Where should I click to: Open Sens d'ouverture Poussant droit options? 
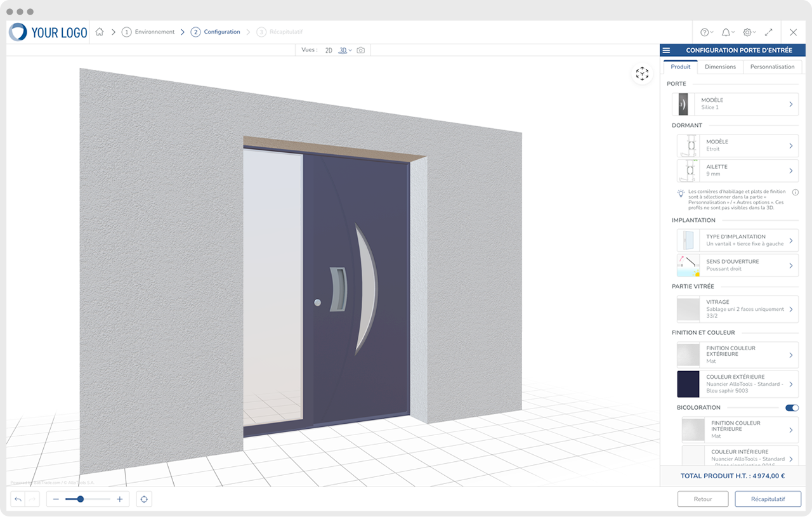[x=738, y=265]
